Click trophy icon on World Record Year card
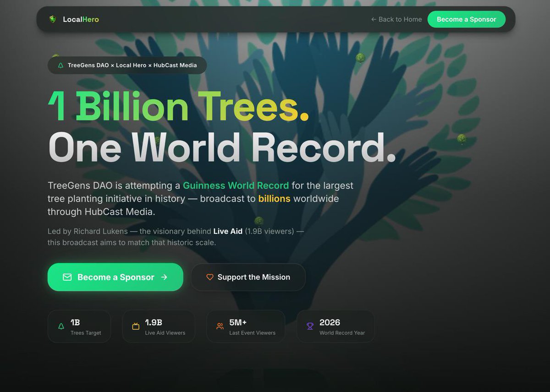 click(x=310, y=327)
